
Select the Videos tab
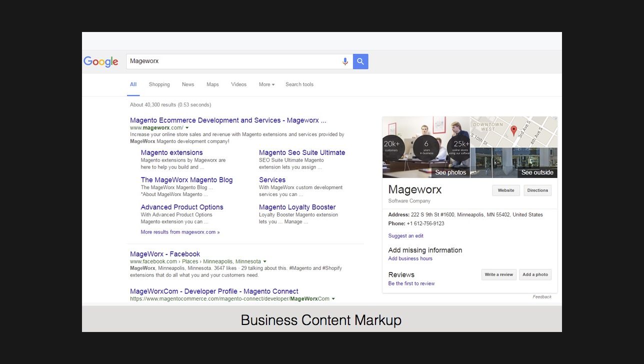click(x=238, y=84)
